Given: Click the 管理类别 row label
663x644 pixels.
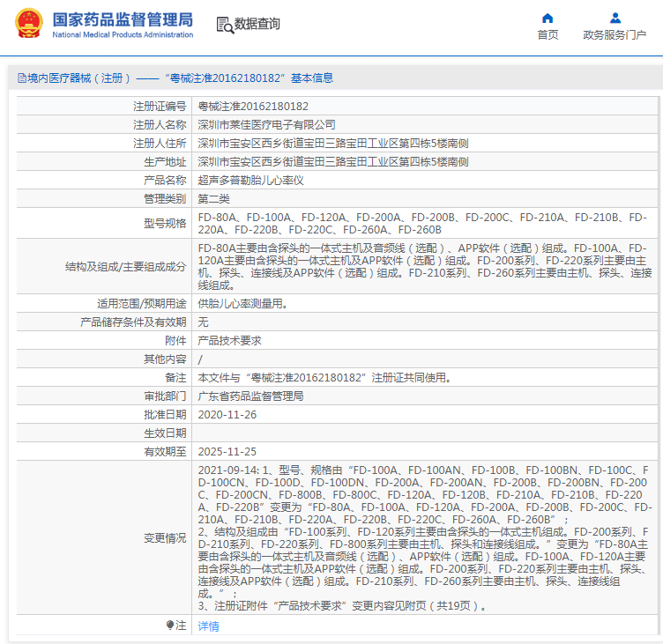Looking at the screenshot, I should tap(165, 199).
